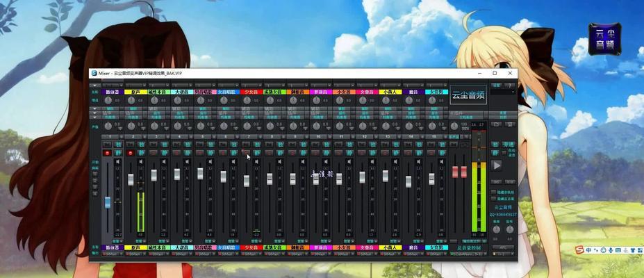Click the lower right knob in right panel
This screenshot has height=278, width=644.
[510, 229]
